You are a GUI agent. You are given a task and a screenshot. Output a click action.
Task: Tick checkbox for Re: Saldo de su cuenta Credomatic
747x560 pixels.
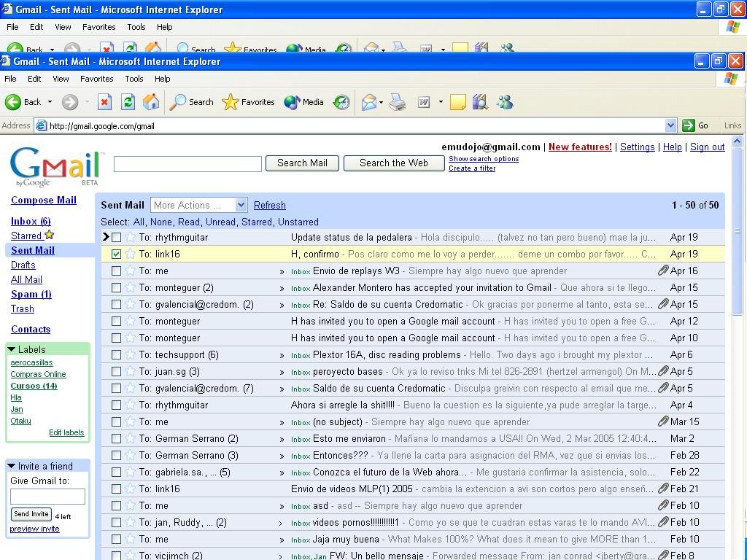(x=116, y=304)
